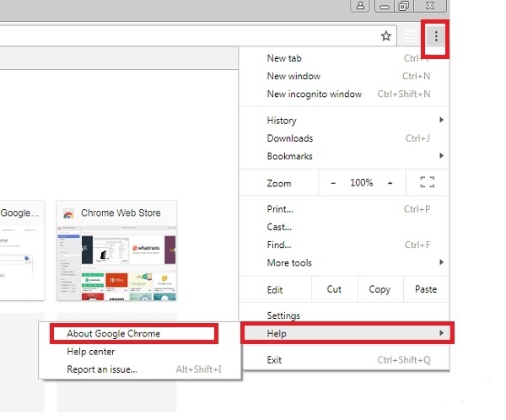Bookmark this page with the star icon
The width and height of the screenshot is (506, 420).
[x=386, y=35]
